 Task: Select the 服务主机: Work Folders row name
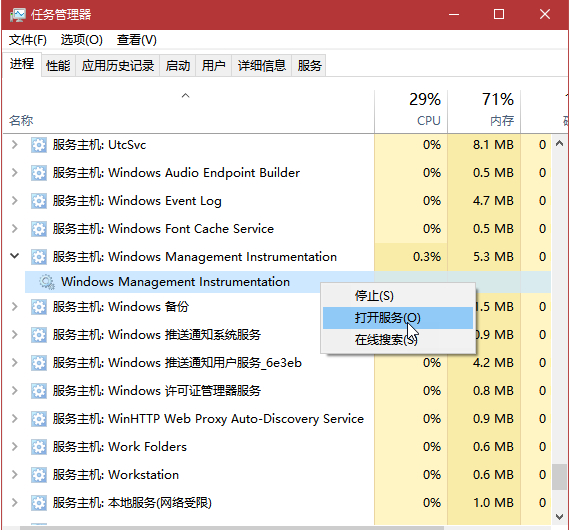click(120, 447)
